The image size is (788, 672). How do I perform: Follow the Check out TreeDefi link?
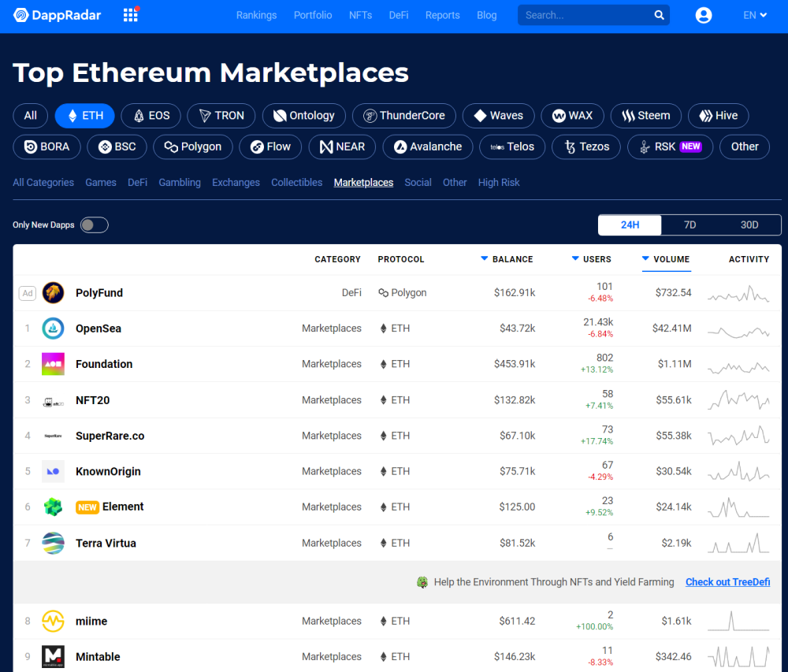(x=727, y=582)
